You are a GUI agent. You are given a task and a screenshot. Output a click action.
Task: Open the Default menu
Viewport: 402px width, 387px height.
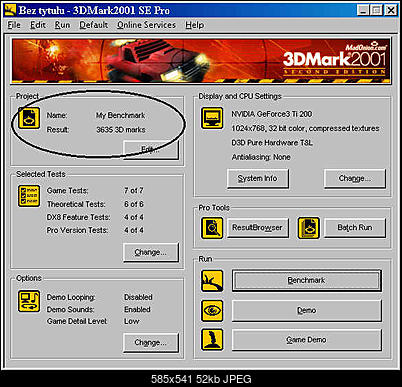(x=93, y=25)
